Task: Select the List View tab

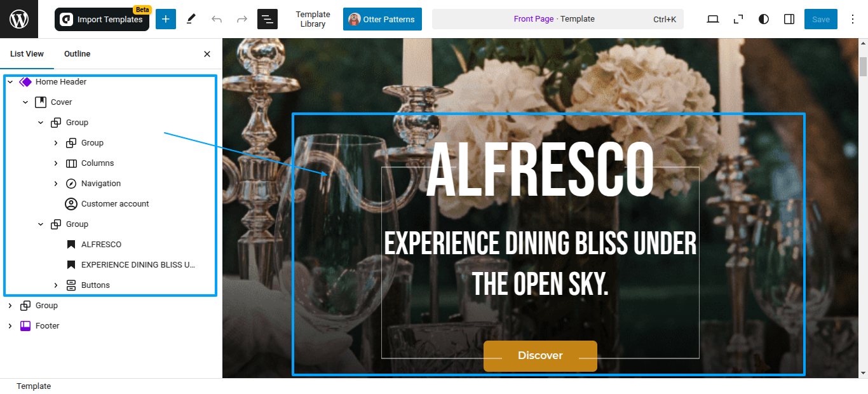Action: pos(27,54)
